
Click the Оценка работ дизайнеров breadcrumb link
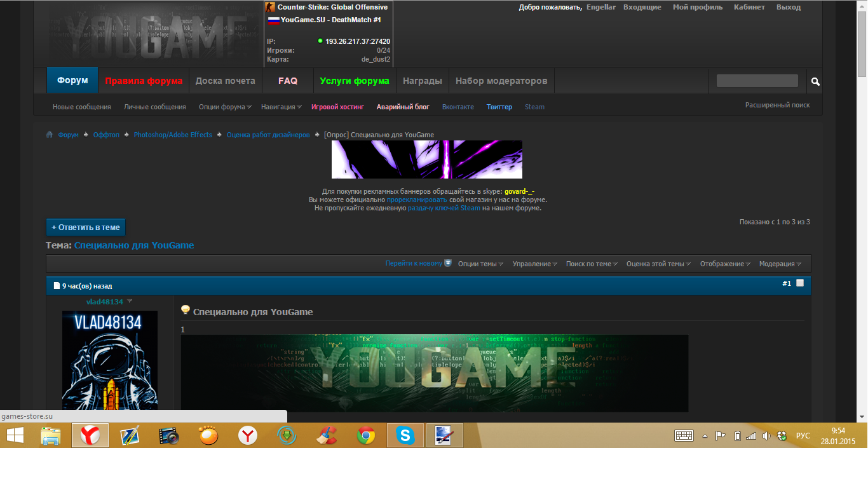[x=268, y=135]
